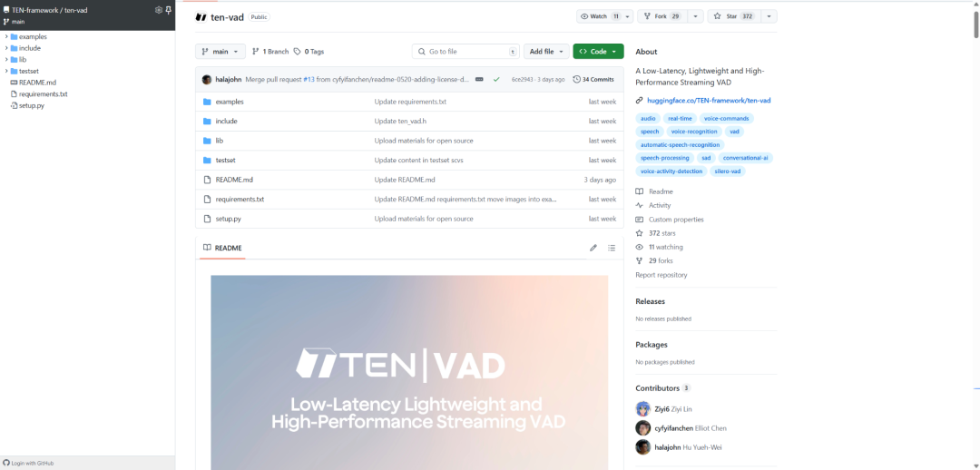Image resolution: width=980 pixels, height=470 pixels.
Task: Open contributor Ziyi6's avatar
Action: 642,409
